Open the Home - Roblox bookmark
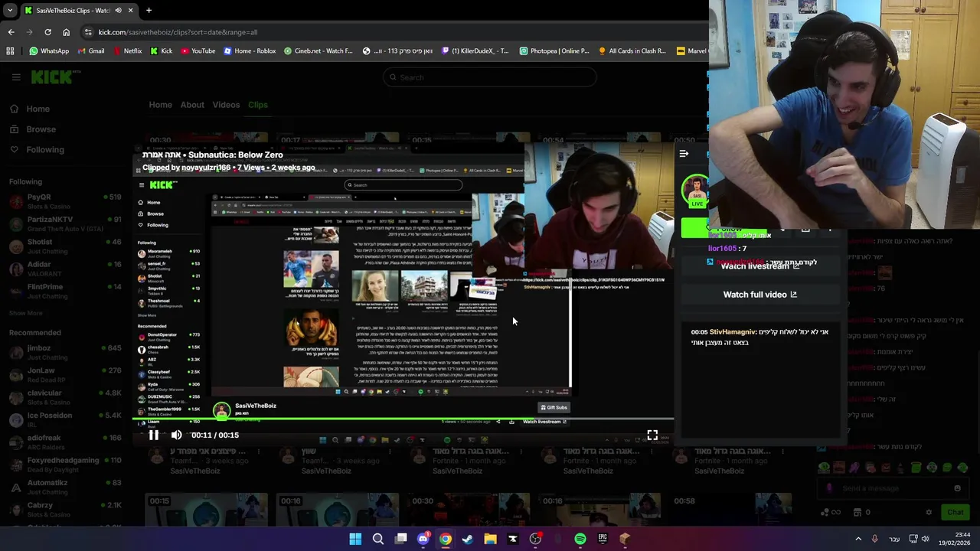The image size is (980, 551). pos(250,51)
